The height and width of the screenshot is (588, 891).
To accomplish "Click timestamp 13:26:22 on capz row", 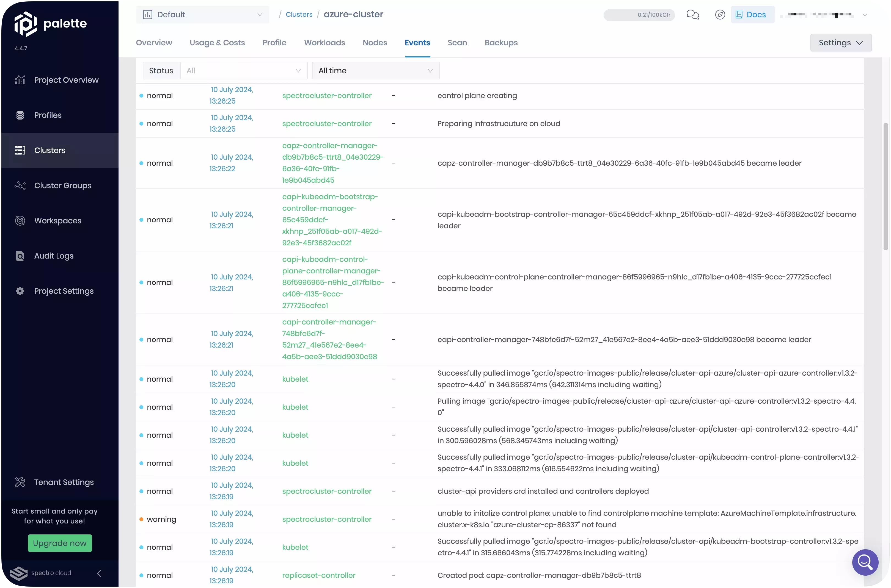I will click(222, 169).
